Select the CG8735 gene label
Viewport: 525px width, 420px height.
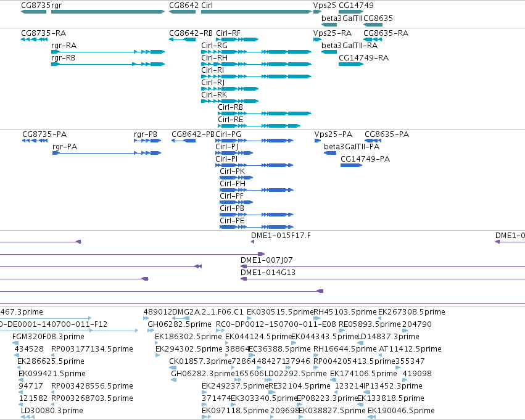click(x=36, y=6)
